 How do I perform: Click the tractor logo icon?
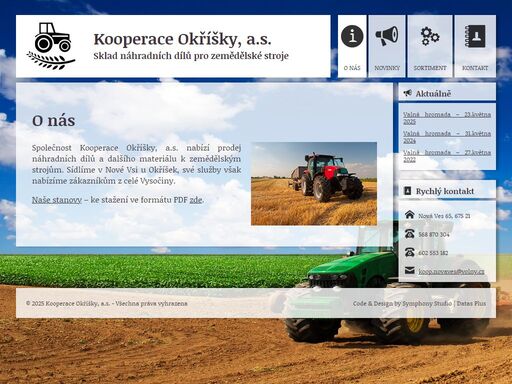point(51,46)
